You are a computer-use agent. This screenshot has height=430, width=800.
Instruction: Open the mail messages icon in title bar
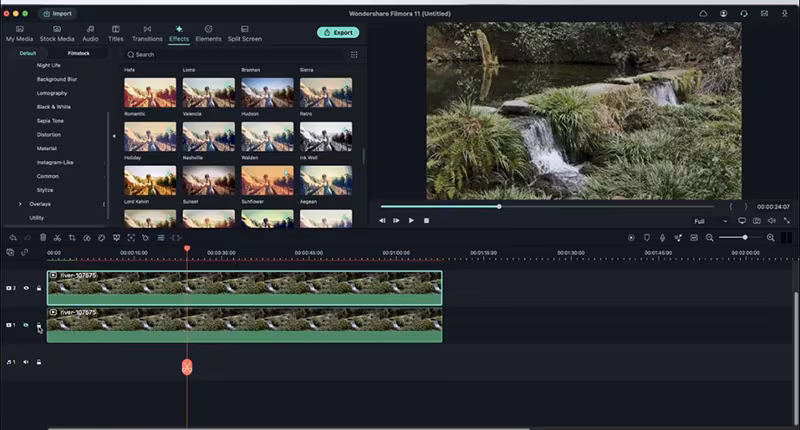click(x=764, y=14)
